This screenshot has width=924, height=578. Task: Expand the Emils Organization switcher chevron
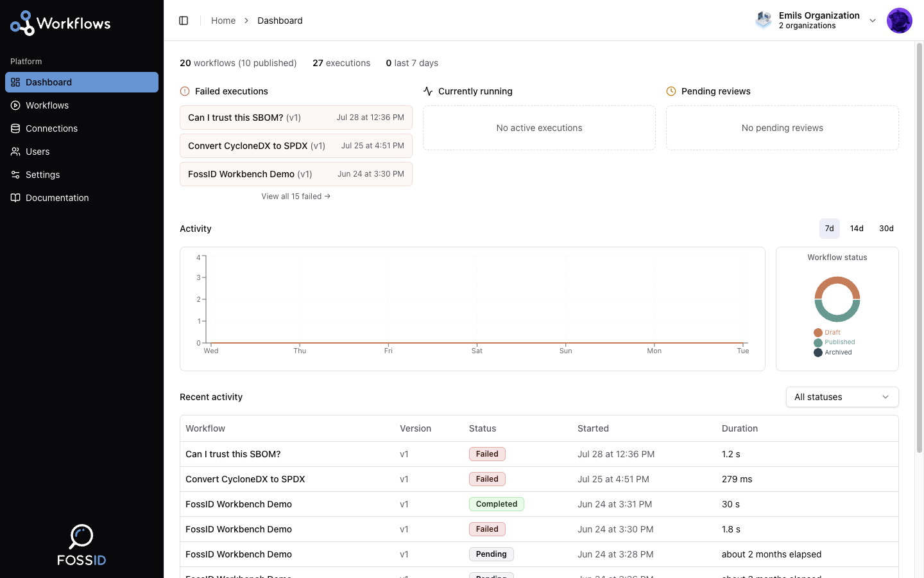pyautogui.click(x=873, y=21)
